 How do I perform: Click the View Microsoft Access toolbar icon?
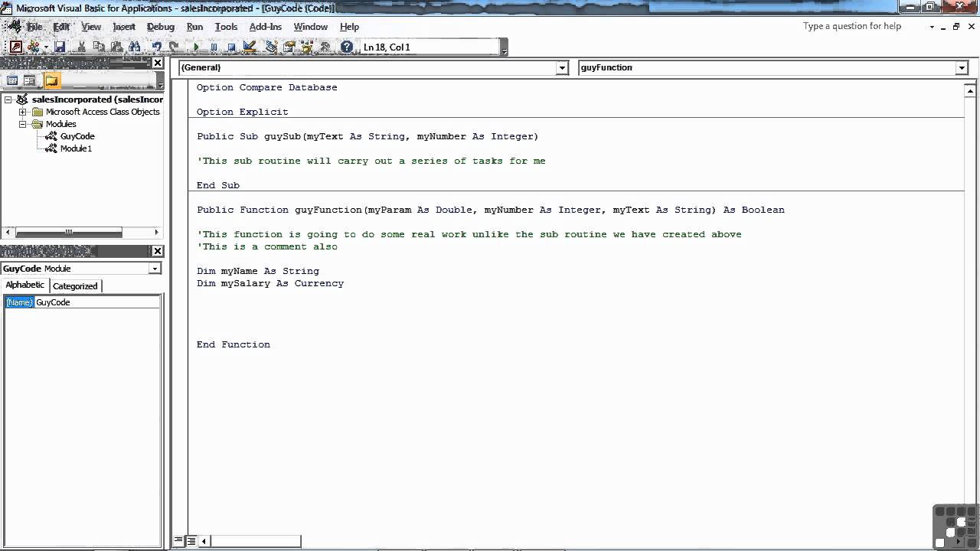(16, 47)
